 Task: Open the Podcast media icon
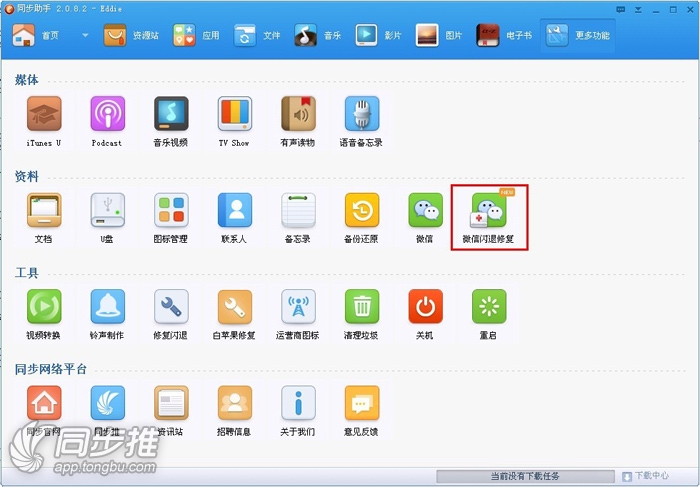[107, 114]
